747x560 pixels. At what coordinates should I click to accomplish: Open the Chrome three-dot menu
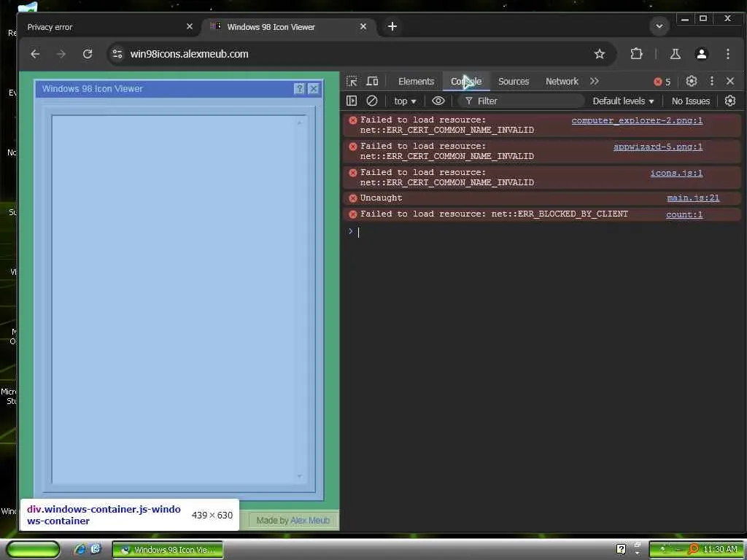pyautogui.click(x=728, y=54)
